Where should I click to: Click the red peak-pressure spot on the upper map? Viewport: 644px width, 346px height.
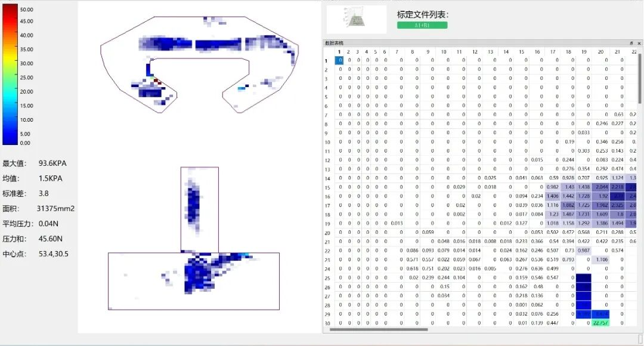pyautogui.click(x=156, y=81)
